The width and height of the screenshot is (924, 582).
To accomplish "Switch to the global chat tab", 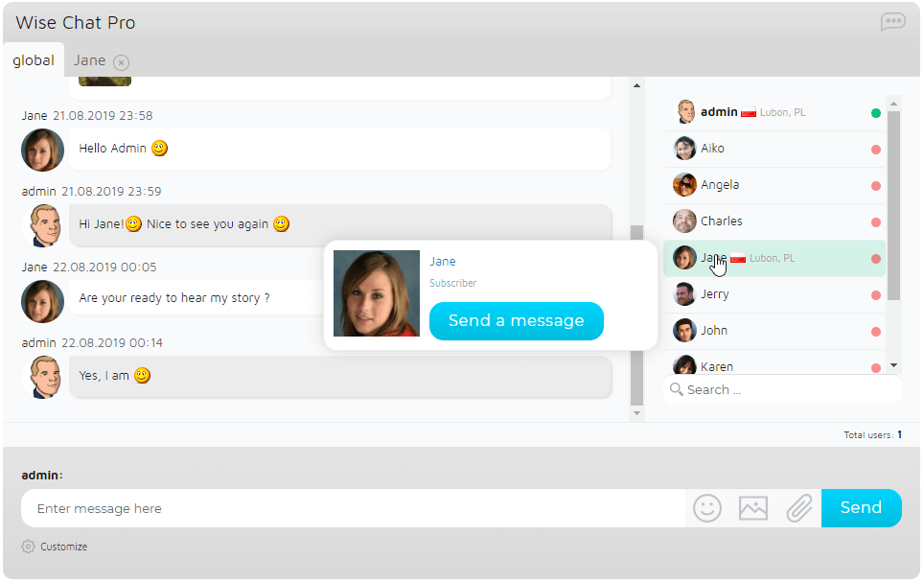I will [34, 60].
